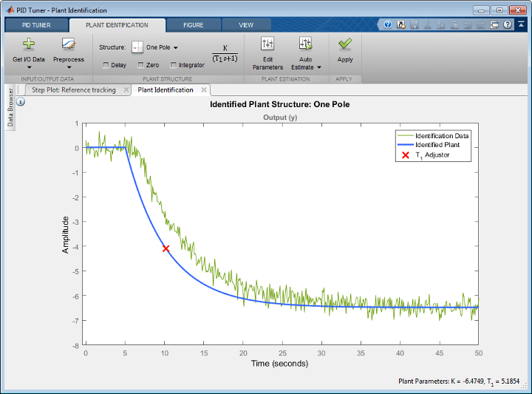Image resolution: width=532 pixels, height=394 pixels.
Task: Enable the Delay checkbox
Action: click(106, 65)
